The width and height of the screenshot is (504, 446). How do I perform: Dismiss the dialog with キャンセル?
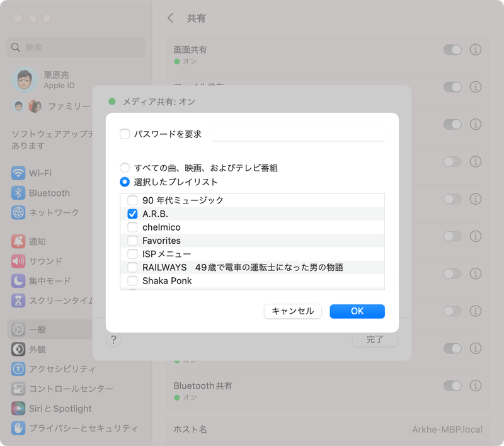click(292, 311)
